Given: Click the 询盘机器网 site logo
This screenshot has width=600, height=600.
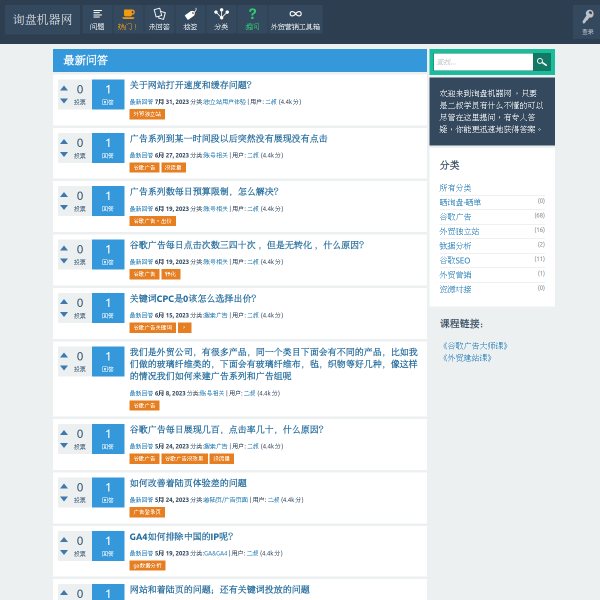Looking at the screenshot, I should [40, 19].
